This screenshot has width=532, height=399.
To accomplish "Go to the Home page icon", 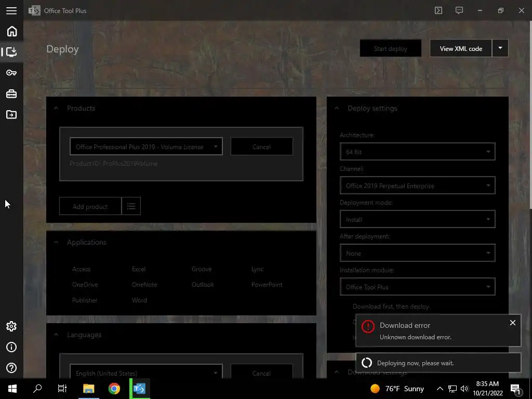I will (x=11, y=31).
